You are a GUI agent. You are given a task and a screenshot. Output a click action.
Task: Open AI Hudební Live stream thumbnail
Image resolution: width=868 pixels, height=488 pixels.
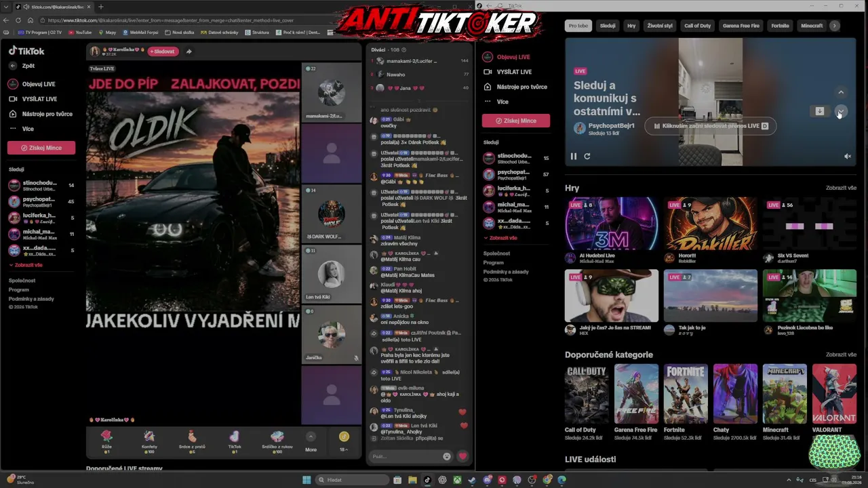pos(612,224)
